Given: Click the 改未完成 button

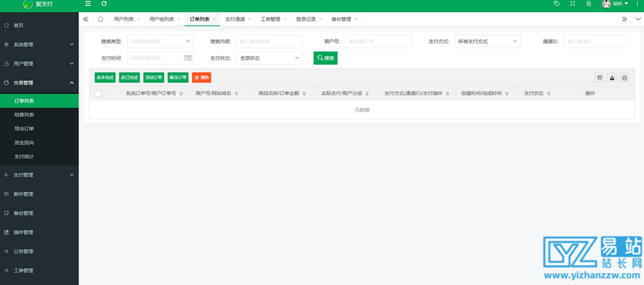Looking at the screenshot, I should 105,77.
